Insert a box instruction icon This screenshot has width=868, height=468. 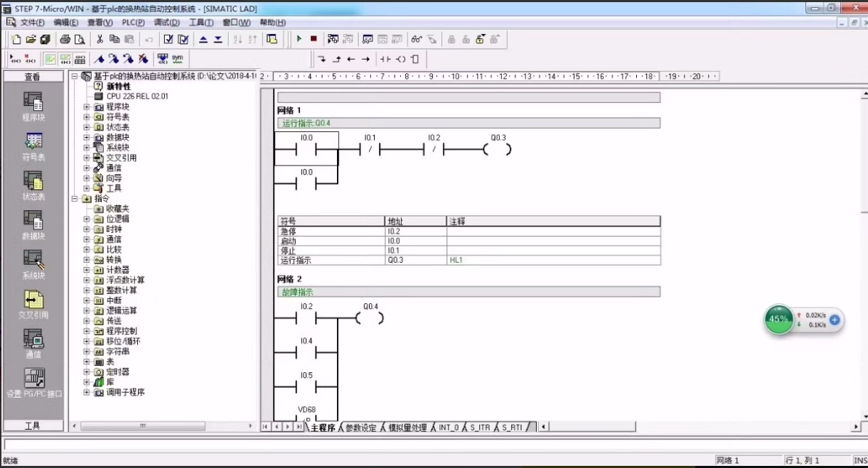pos(415,59)
